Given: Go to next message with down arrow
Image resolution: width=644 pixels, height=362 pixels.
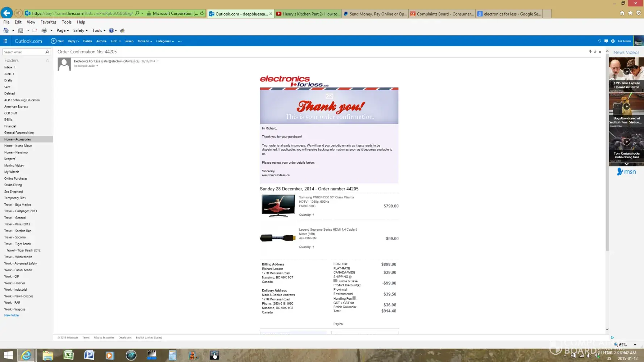Looking at the screenshot, I should point(595,52).
